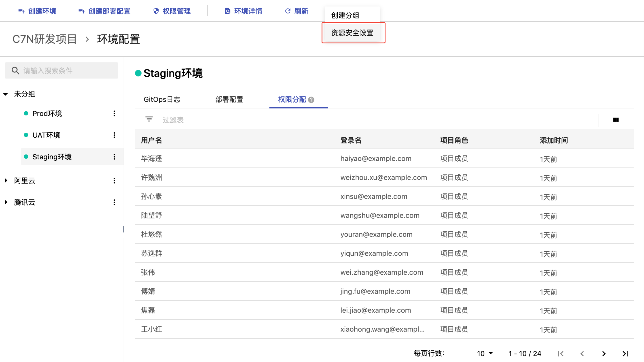The image size is (644, 362).
Task: Click the sidebar resize handle
Action: coord(123,229)
